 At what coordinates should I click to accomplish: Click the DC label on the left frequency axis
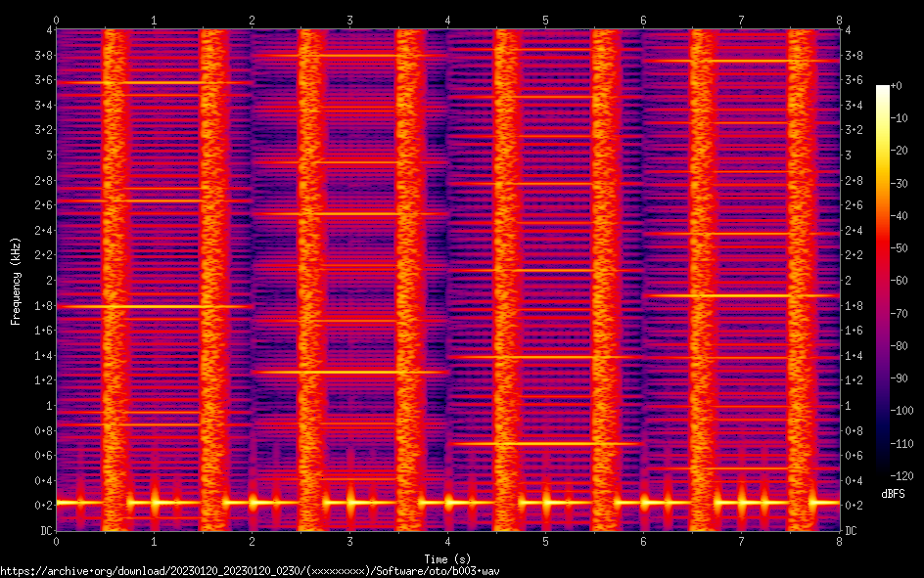tap(43, 531)
